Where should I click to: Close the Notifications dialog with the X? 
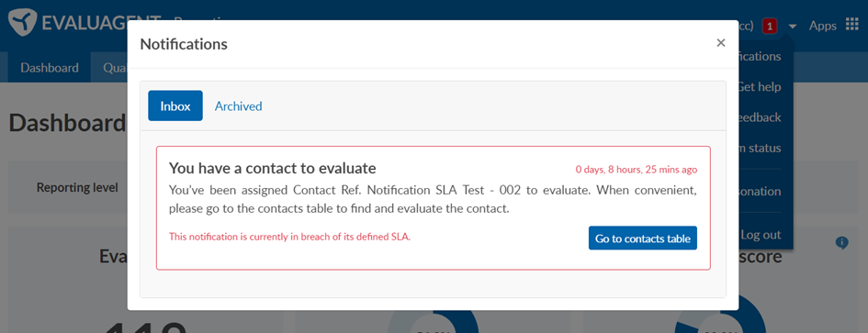(720, 43)
